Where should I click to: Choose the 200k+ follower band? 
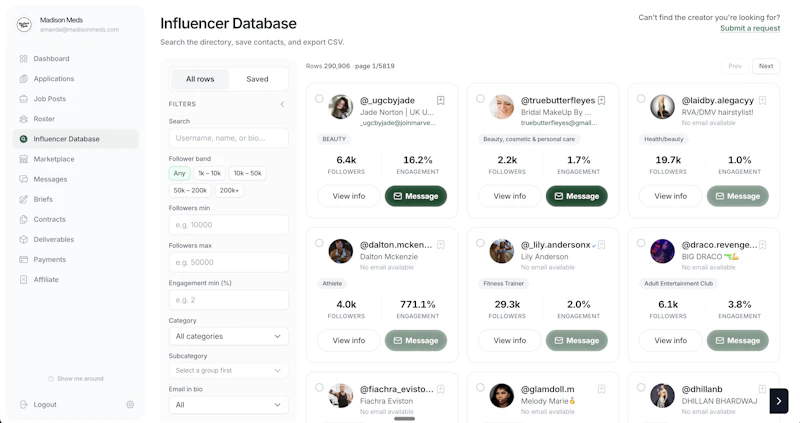pos(229,190)
